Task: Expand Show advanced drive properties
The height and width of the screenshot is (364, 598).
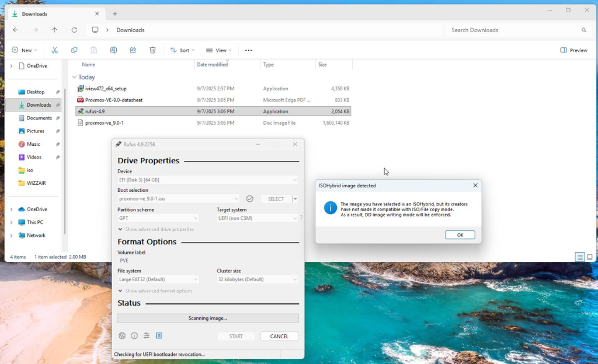Action: [x=156, y=229]
